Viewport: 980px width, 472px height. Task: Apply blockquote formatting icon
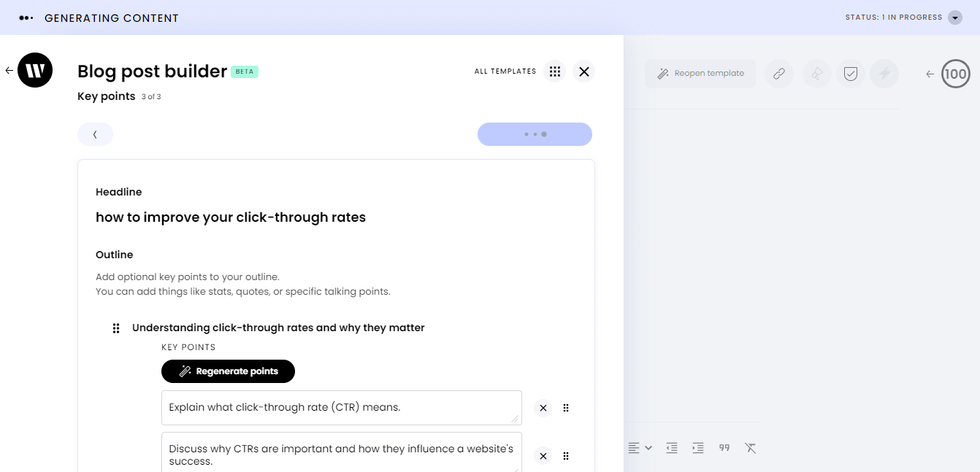point(724,447)
